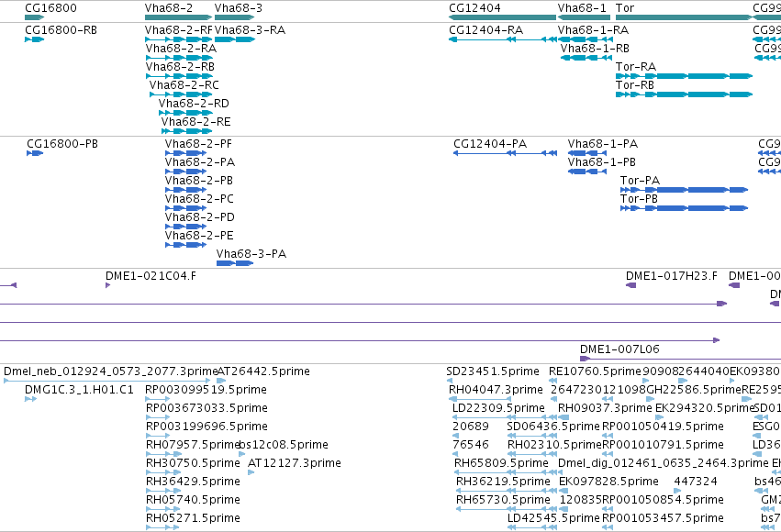Select protein Vha68-1-PA

pos(587,153)
